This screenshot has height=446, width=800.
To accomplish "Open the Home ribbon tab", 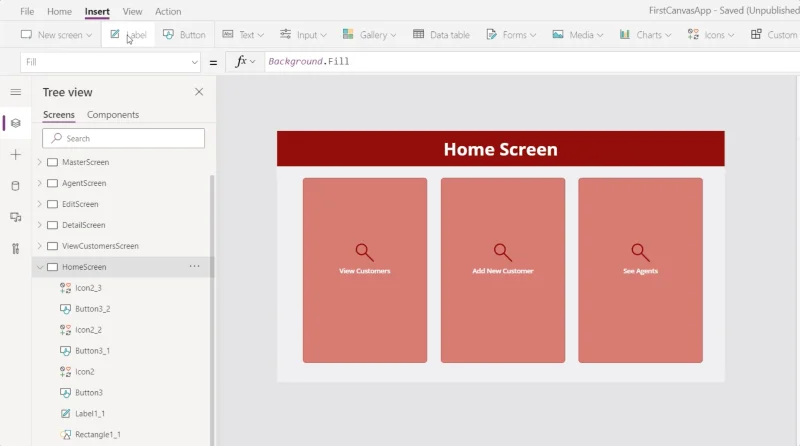I will coord(59,11).
